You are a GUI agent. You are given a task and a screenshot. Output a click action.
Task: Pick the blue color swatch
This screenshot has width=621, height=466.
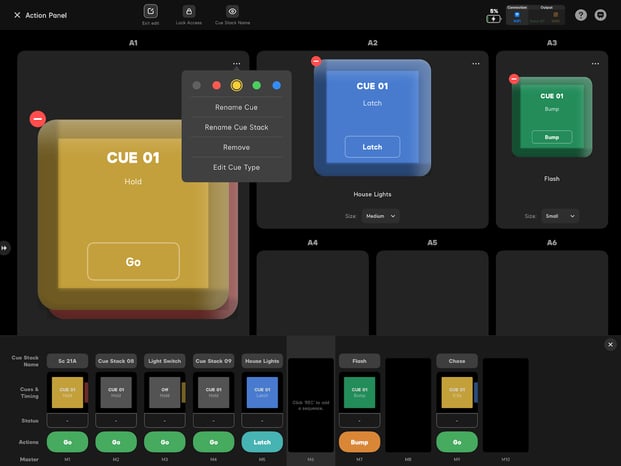[x=277, y=85]
